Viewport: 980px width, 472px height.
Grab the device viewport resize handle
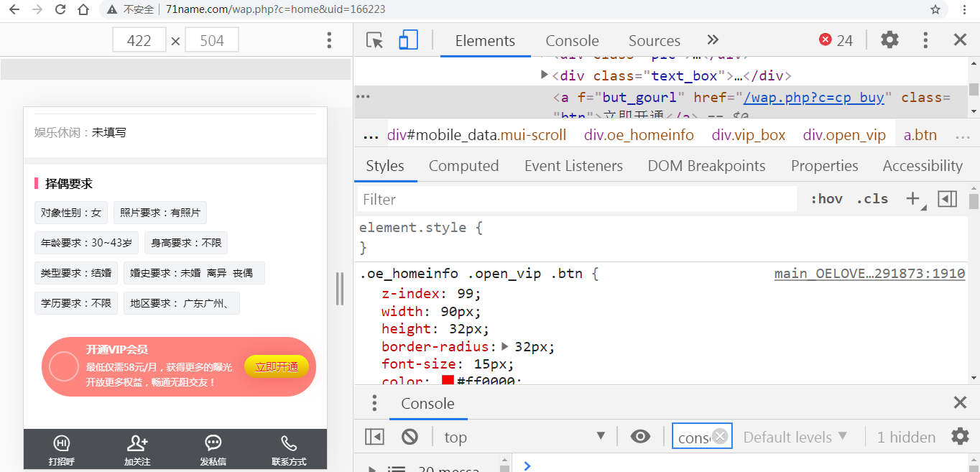click(340, 289)
